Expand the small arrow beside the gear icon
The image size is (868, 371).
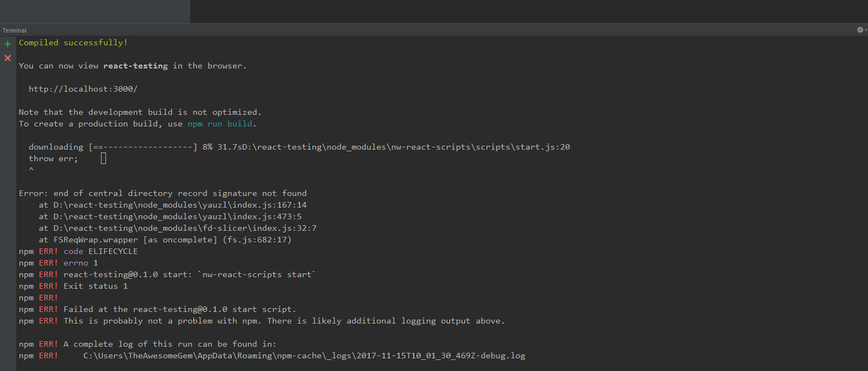pyautogui.click(x=866, y=30)
